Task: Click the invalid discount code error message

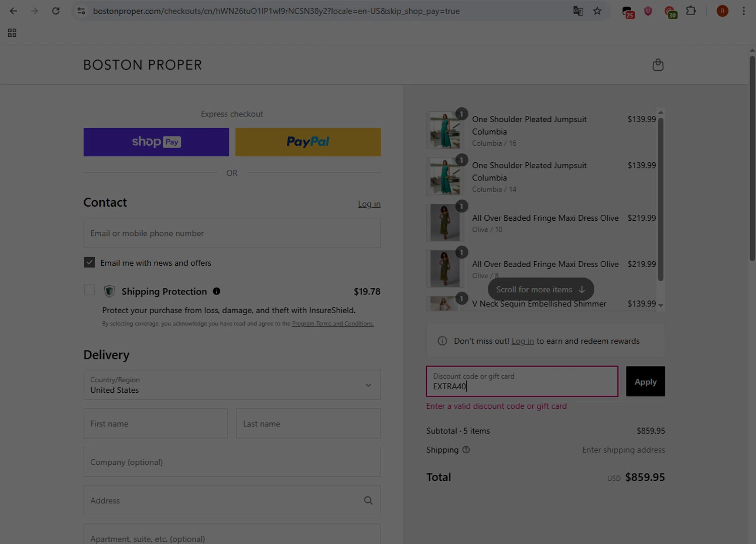Action: point(496,406)
